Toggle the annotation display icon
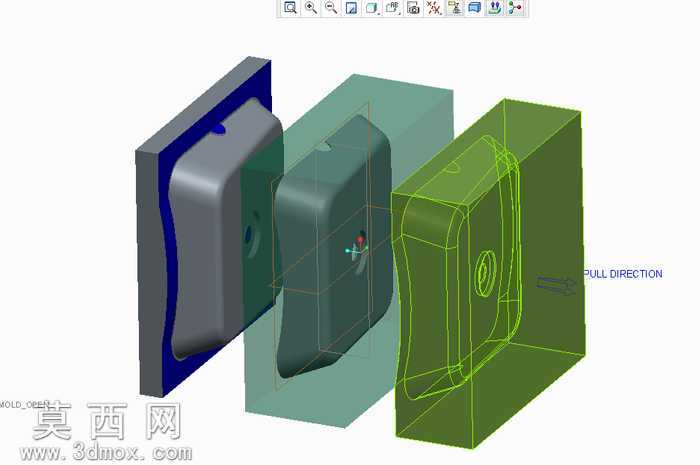The image size is (700, 465). pos(454,8)
